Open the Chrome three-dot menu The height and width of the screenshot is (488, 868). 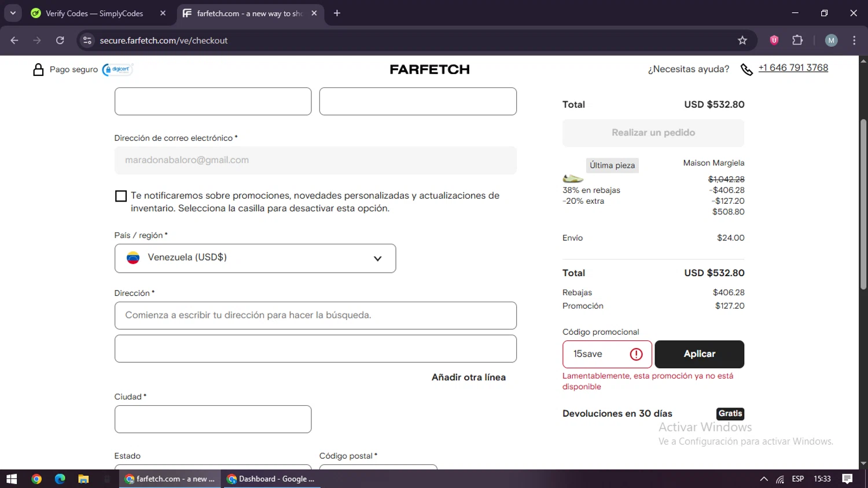point(854,40)
